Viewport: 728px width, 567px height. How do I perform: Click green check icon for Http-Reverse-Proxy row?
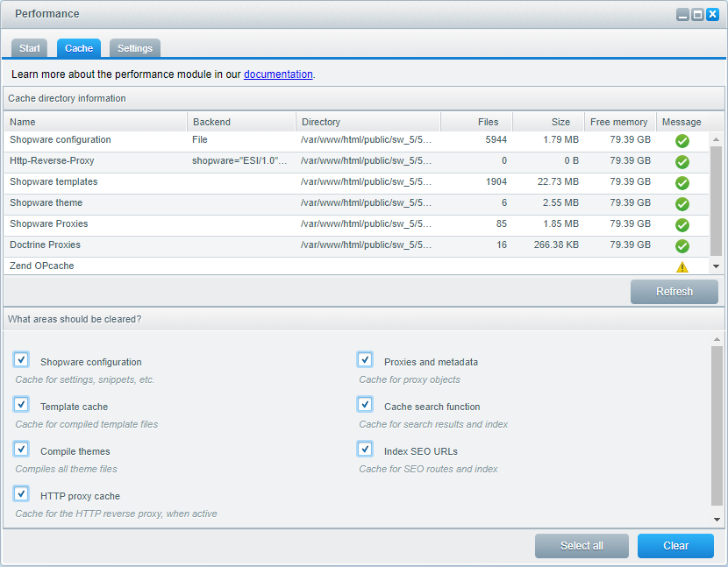[x=682, y=162]
